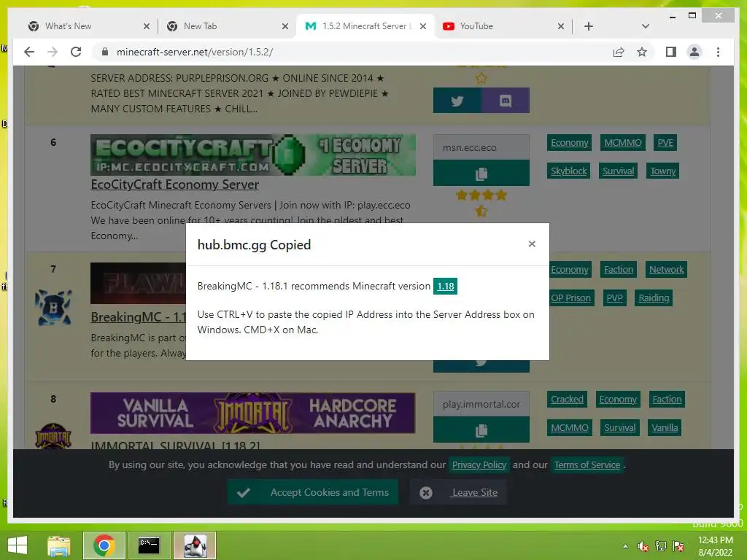Open the Chrome profile menu
This screenshot has width=747, height=560.
tap(694, 52)
